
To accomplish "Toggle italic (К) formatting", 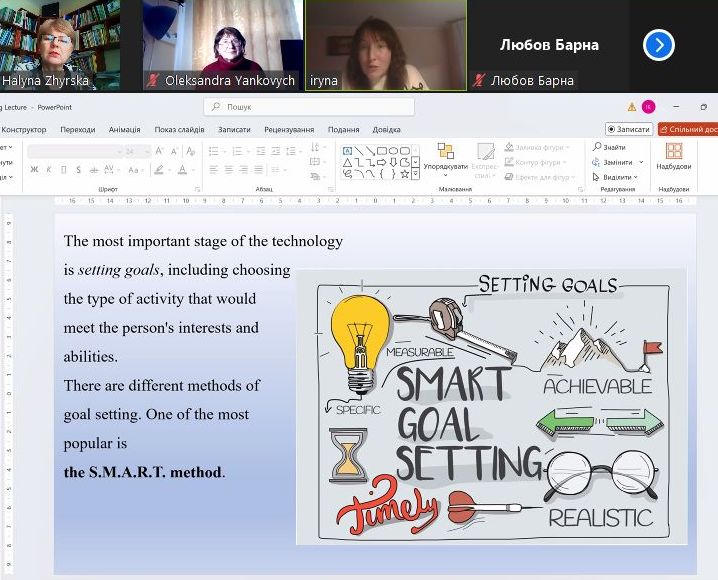I will tap(48, 170).
